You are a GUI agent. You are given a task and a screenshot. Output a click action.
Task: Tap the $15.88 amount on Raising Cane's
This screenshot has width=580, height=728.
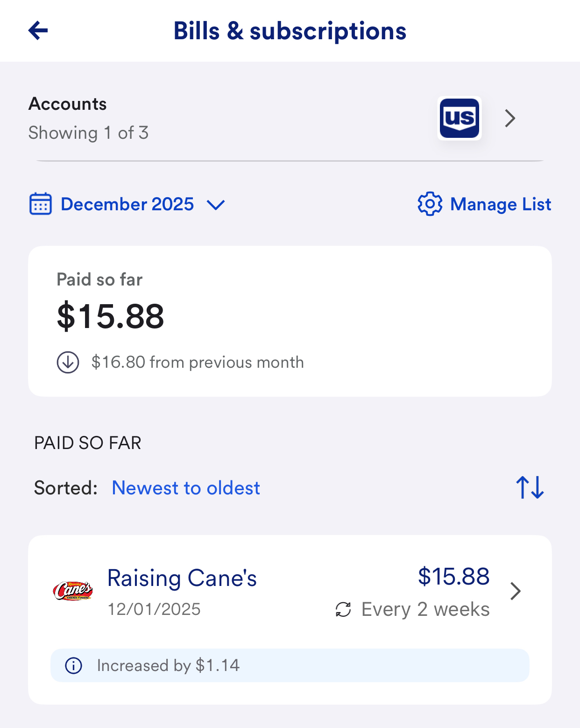point(453,576)
